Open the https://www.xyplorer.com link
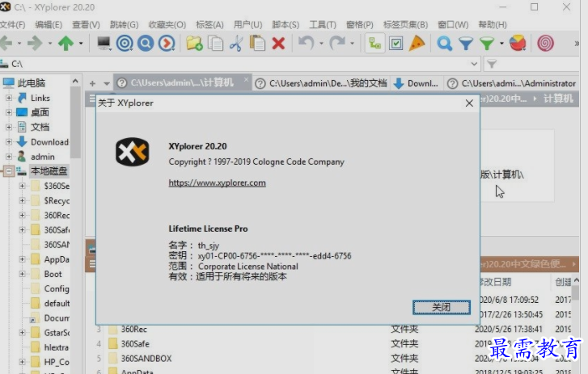Screen dimensions: 588x374 tap(217, 183)
